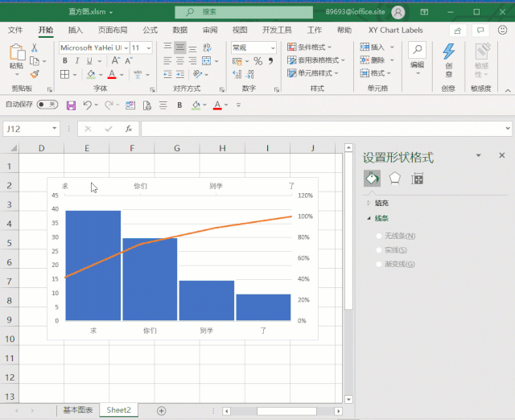Open the font size dropdown

149,48
